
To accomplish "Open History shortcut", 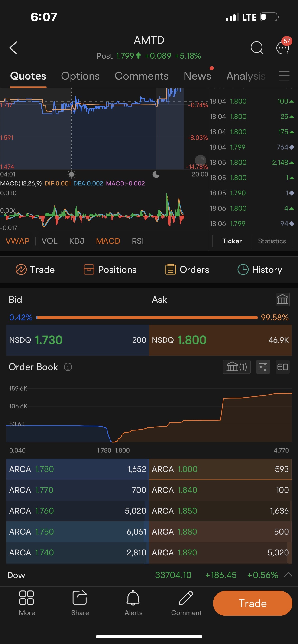I will point(260,270).
